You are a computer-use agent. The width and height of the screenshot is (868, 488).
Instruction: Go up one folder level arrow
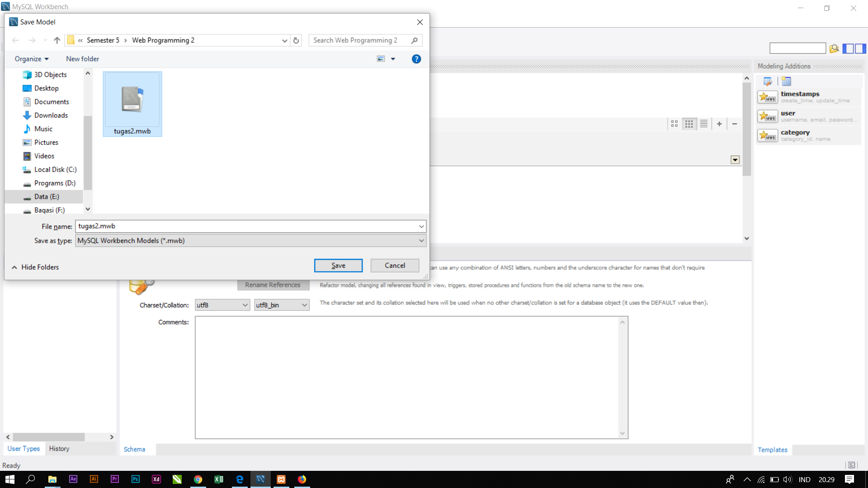click(x=57, y=40)
